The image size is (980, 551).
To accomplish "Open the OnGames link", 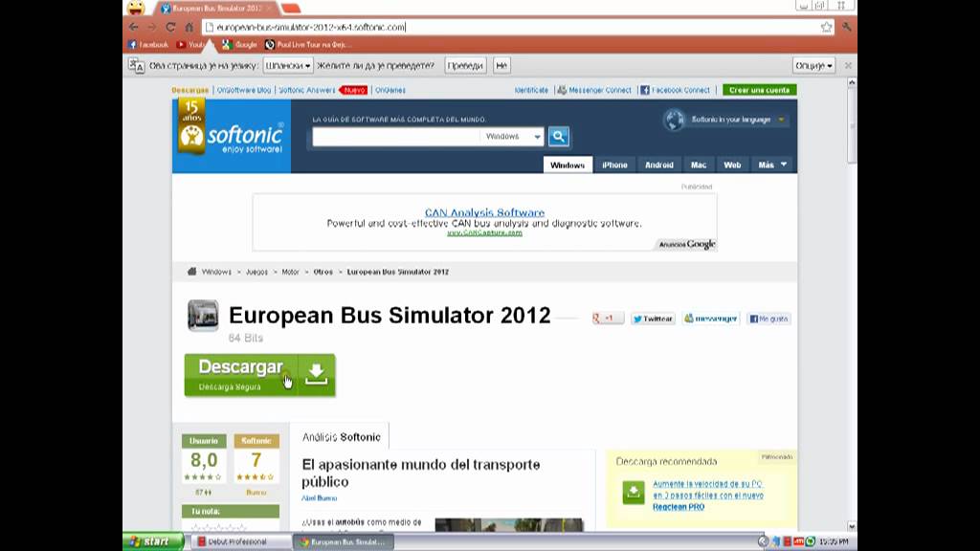I will [390, 90].
